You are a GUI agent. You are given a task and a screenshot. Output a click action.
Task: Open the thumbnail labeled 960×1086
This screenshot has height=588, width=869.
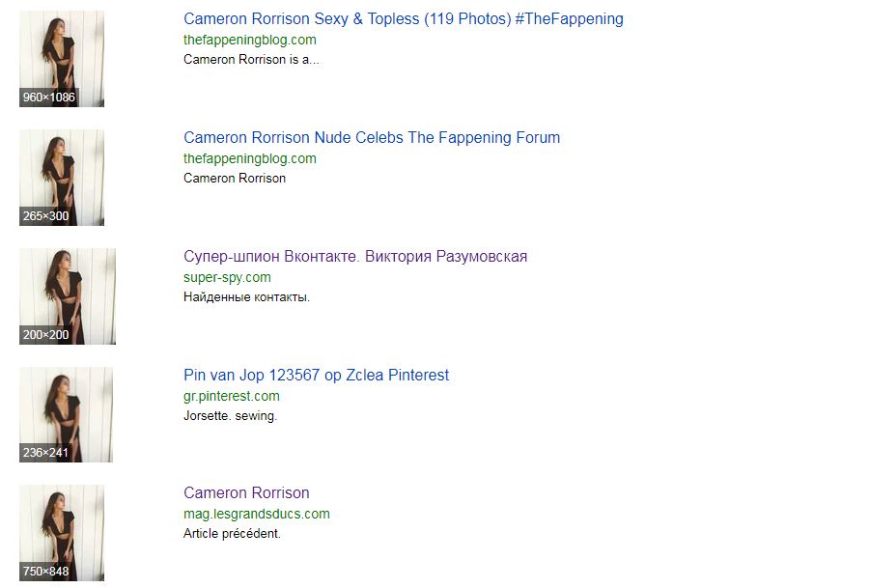[x=62, y=58]
